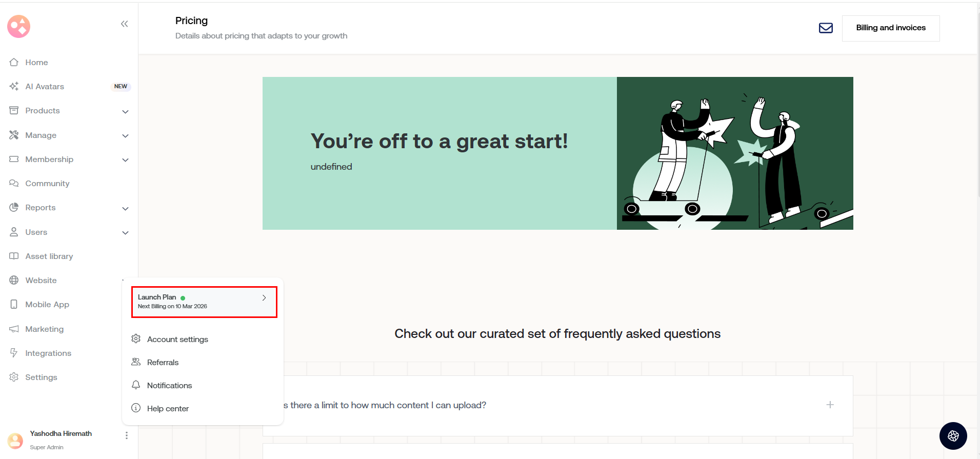980x459 pixels.
Task: Open the Community chat icon
Action: click(x=14, y=183)
